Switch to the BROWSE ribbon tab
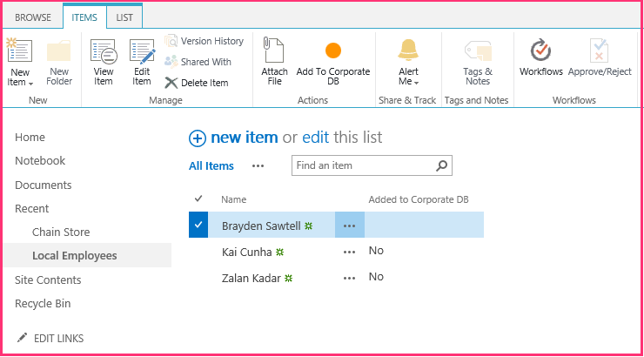 33,17
